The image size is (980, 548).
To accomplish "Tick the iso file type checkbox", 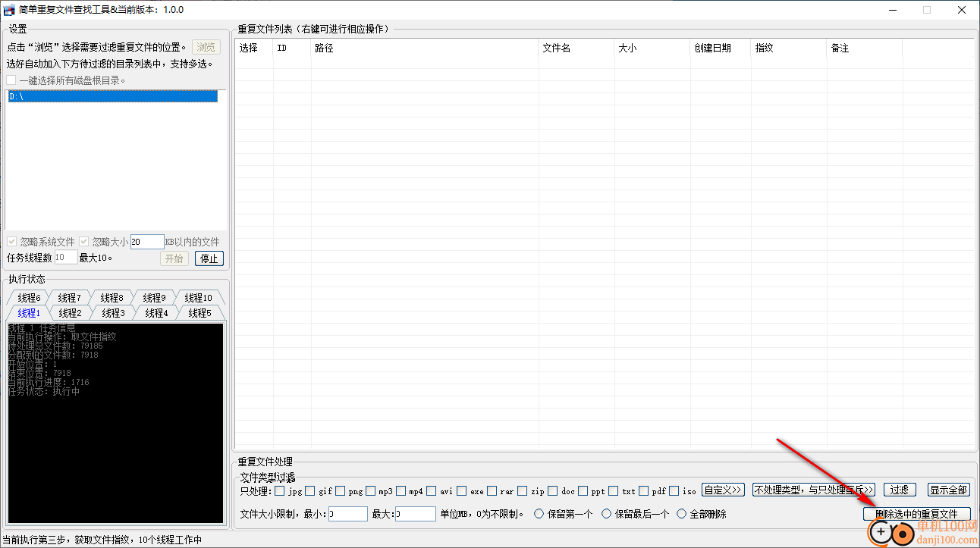I will click(674, 490).
